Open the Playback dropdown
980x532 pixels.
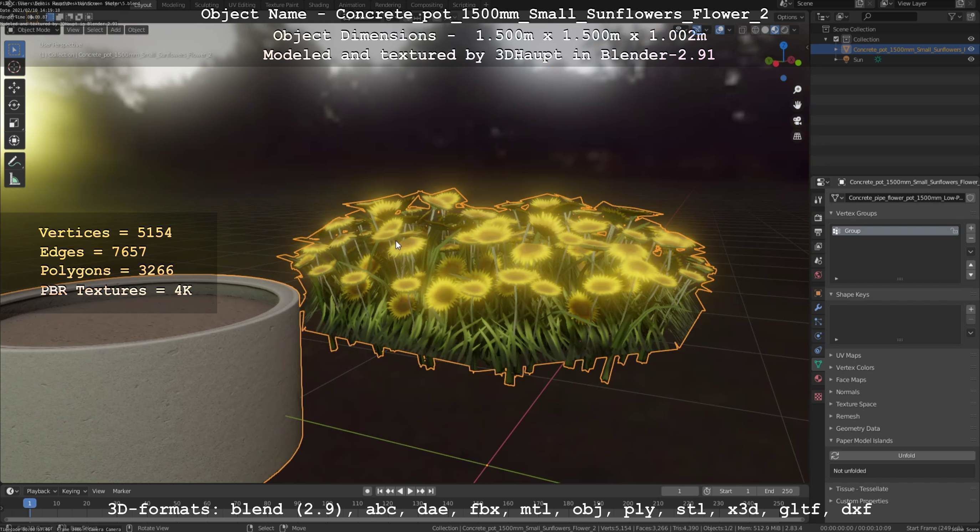(41, 491)
